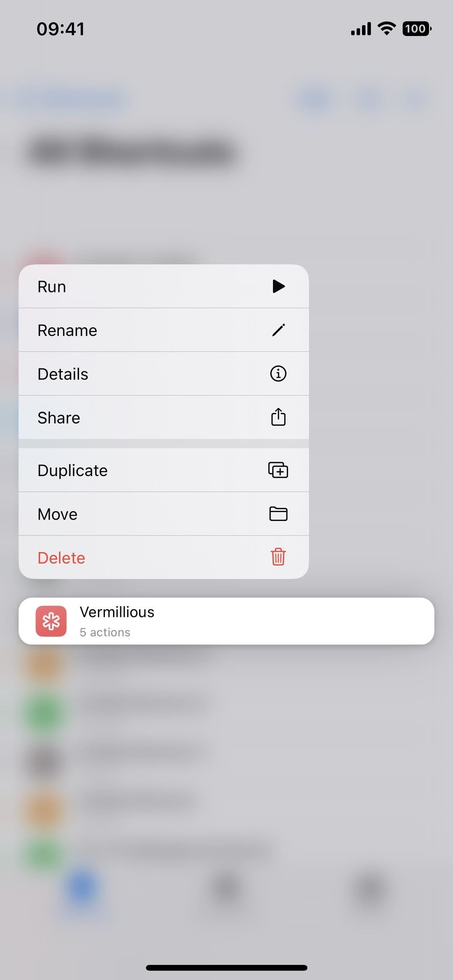The image size is (453, 980).
Task: Select Duplicate menu entry
Action: [x=164, y=470]
